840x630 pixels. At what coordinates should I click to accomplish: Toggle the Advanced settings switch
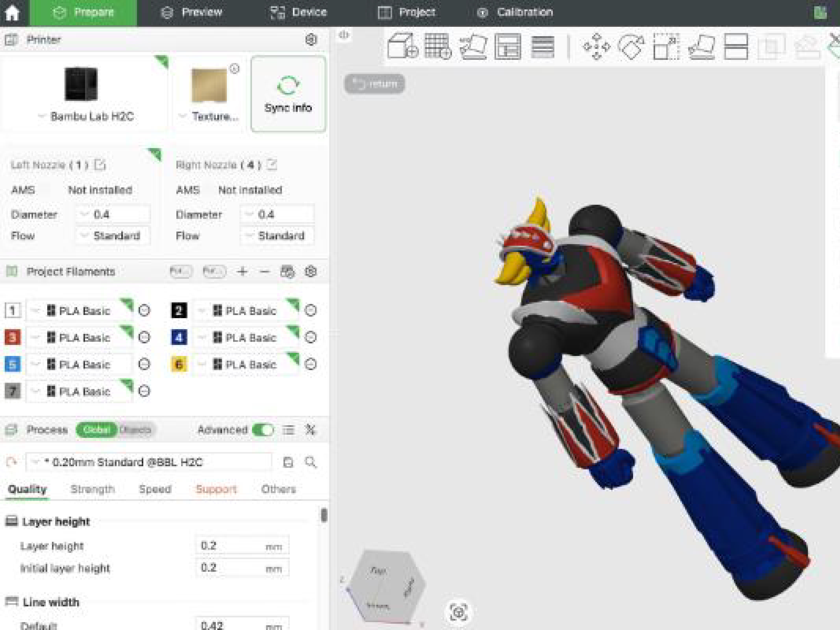(263, 430)
